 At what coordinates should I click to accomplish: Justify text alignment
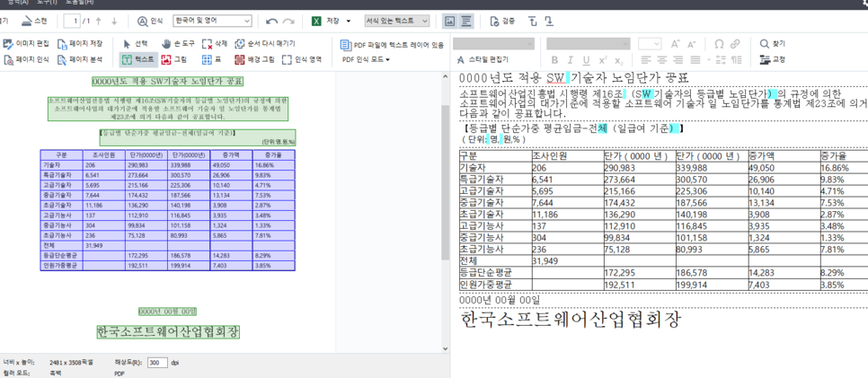coord(695,59)
